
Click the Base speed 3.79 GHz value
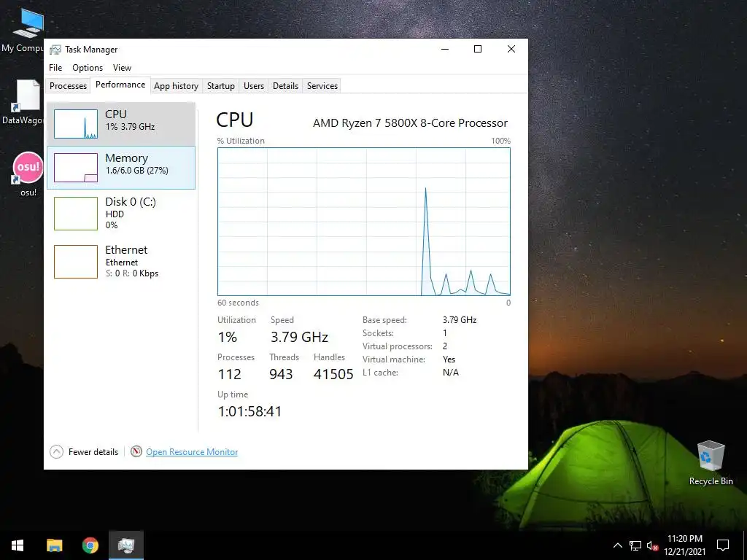[x=460, y=320]
